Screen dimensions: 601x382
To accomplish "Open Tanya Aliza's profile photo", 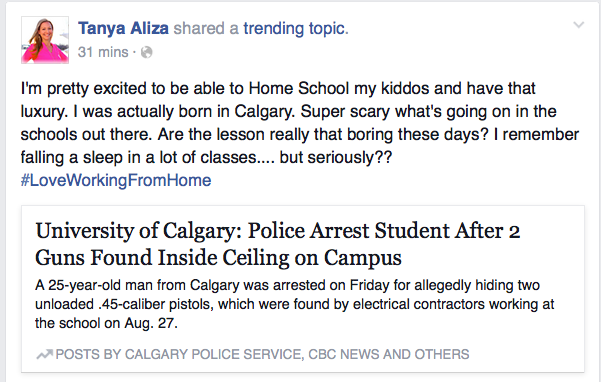I will click(x=45, y=40).
